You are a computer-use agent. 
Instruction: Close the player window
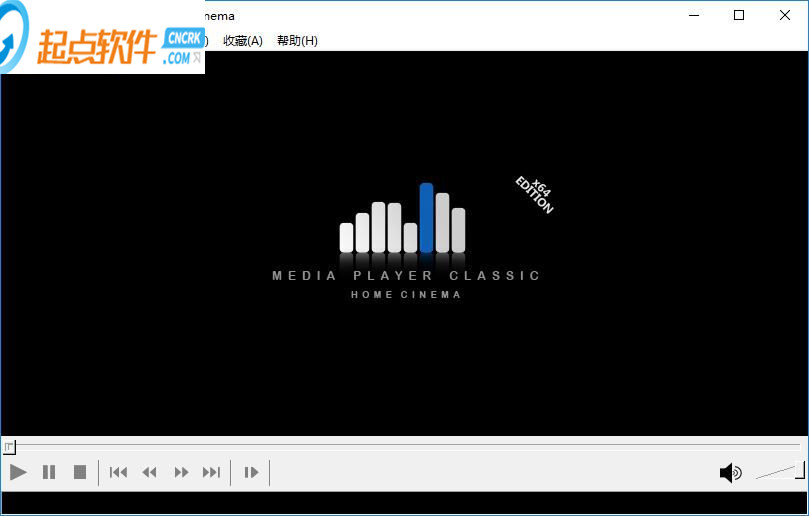785,15
